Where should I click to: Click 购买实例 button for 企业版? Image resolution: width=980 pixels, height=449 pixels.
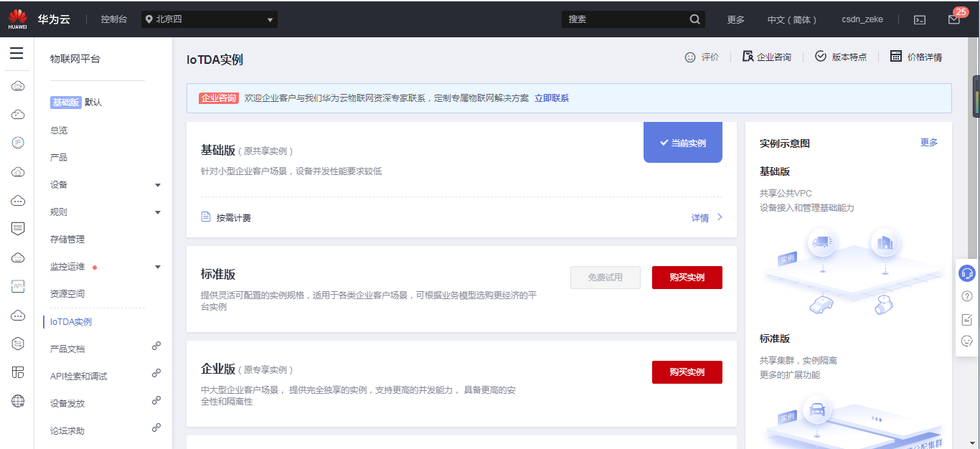[687, 372]
